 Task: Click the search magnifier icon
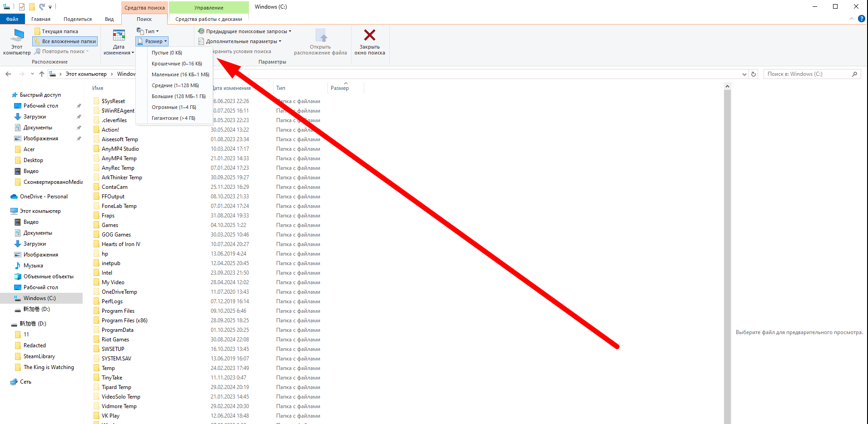[x=854, y=74]
